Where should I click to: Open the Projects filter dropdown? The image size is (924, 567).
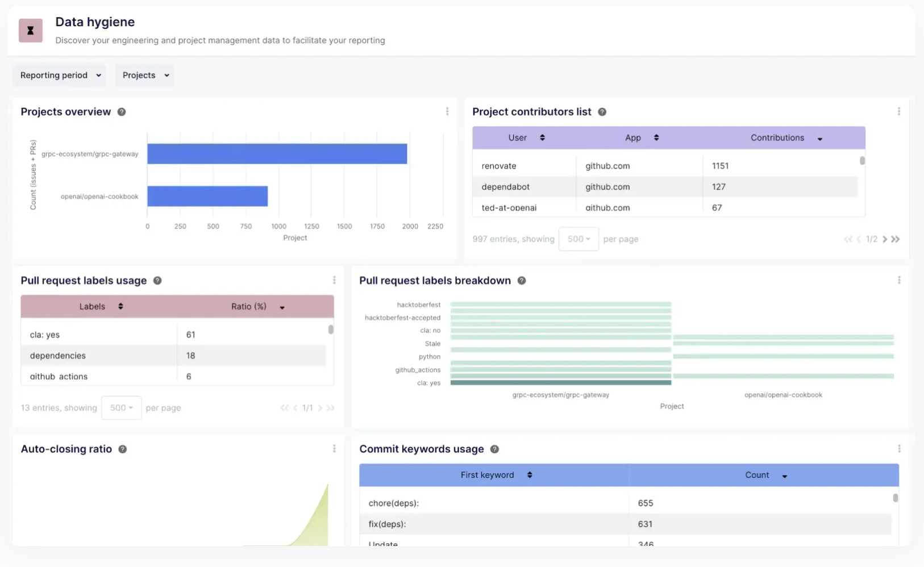(145, 76)
